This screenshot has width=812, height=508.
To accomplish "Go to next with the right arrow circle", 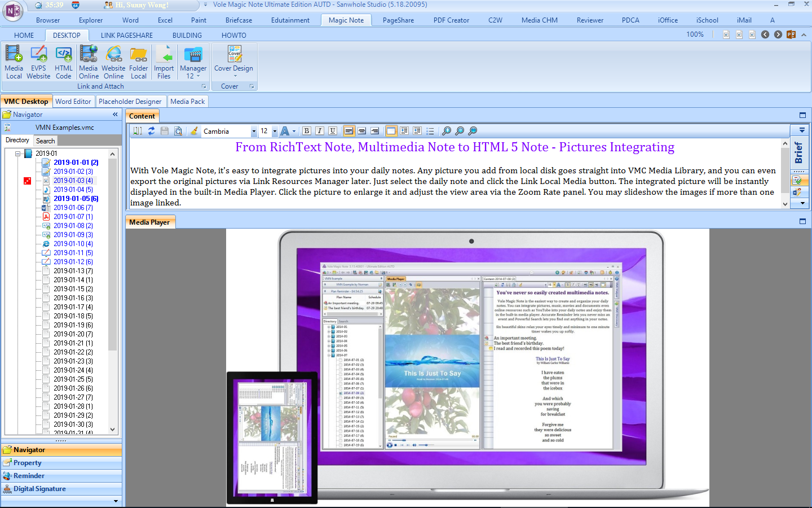I will [778, 34].
